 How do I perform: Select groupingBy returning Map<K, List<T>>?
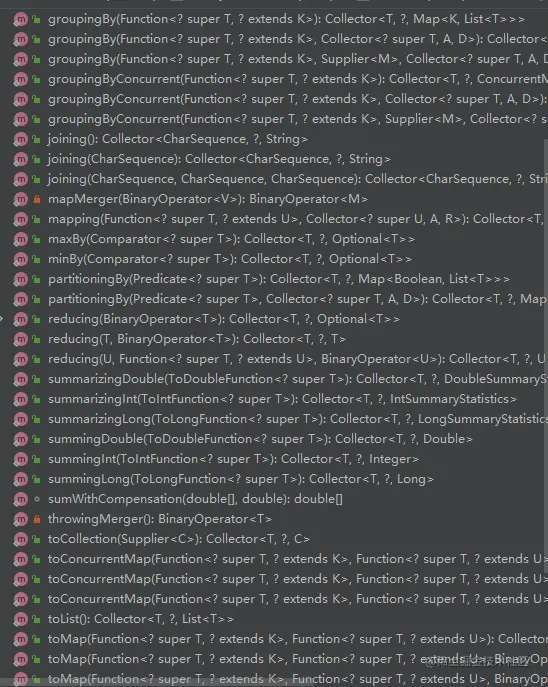[286, 19]
